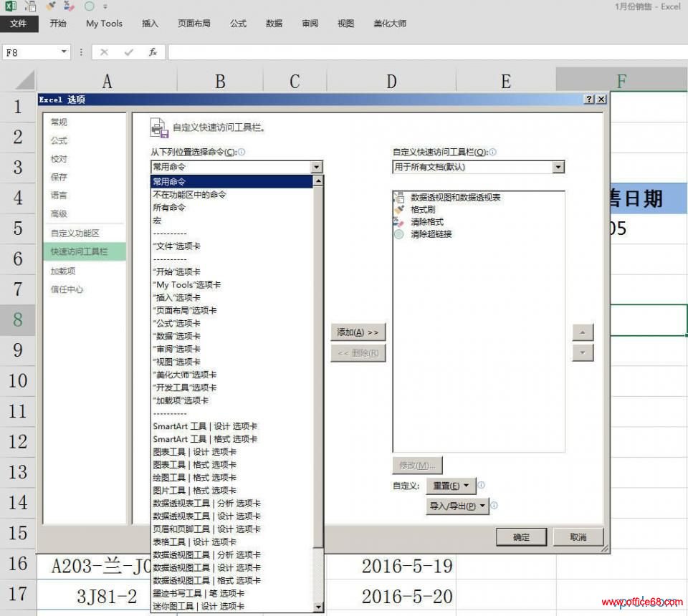The image size is (688, 616).
Task: Select 宏 from the open commands list
Action: pos(159,220)
